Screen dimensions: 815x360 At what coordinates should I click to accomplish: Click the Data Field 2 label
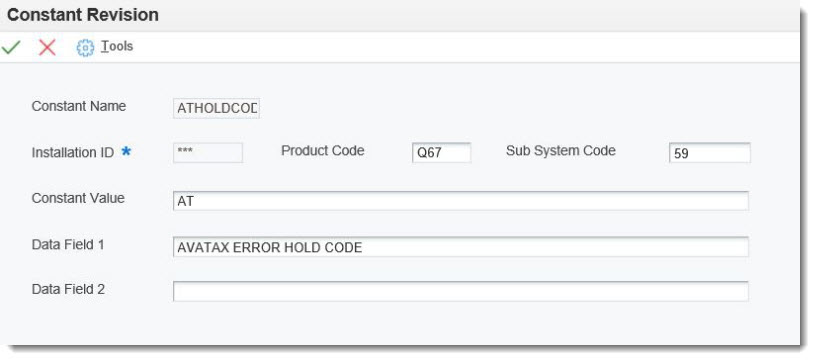(68, 289)
